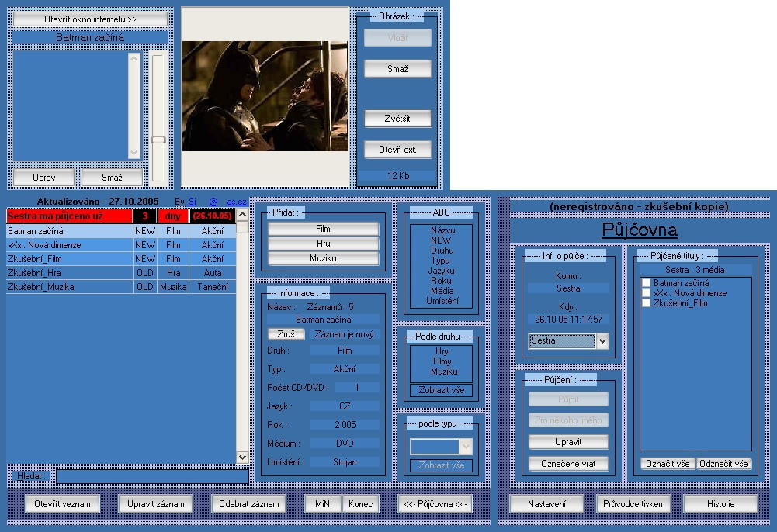Image resolution: width=777 pixels, height=532 pixels.
Task: Open the Průvodce tiskem print wizard
Action: click(x=634, y=504)
